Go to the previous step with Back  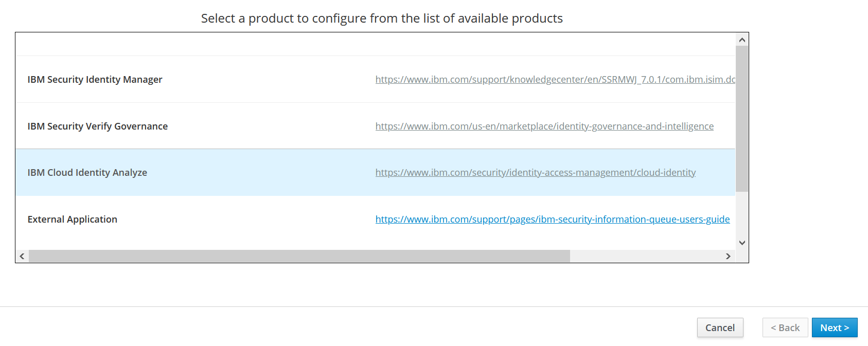coord(785,327)
